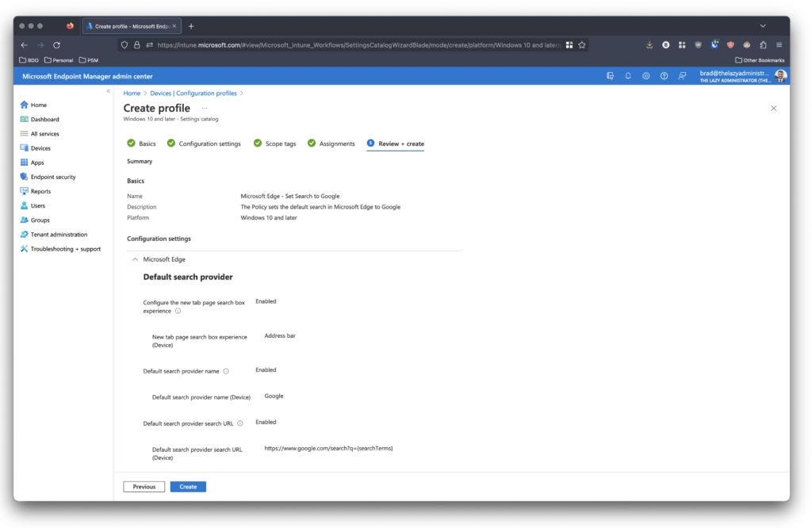Open the PSM bookmarks folder
The image size is (812, 528).
(89, 60)
